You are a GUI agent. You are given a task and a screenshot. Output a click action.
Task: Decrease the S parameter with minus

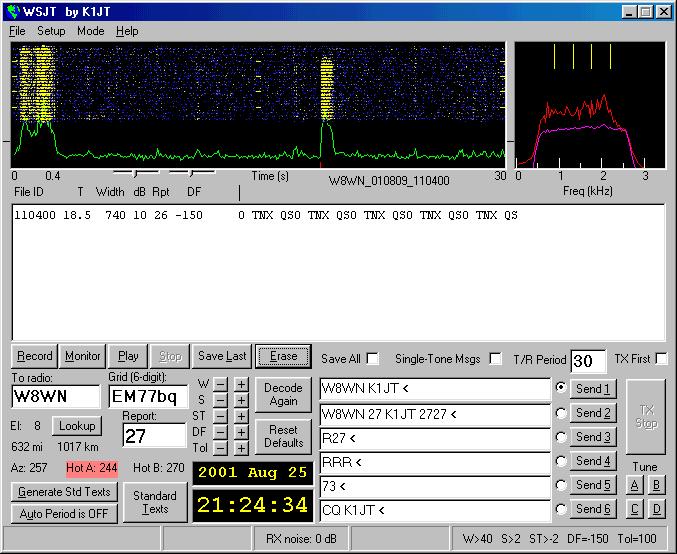[x=220, y=400]
